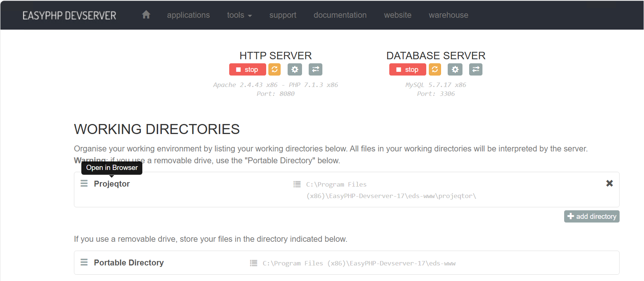Click the home icon in navbar

click(x=146, y=15)
